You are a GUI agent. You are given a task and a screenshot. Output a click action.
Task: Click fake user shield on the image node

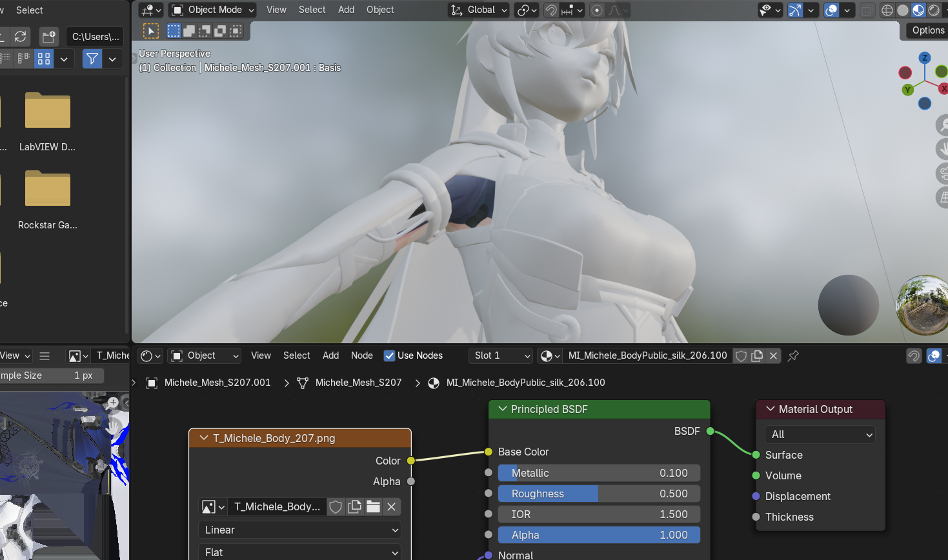point(336,507)
